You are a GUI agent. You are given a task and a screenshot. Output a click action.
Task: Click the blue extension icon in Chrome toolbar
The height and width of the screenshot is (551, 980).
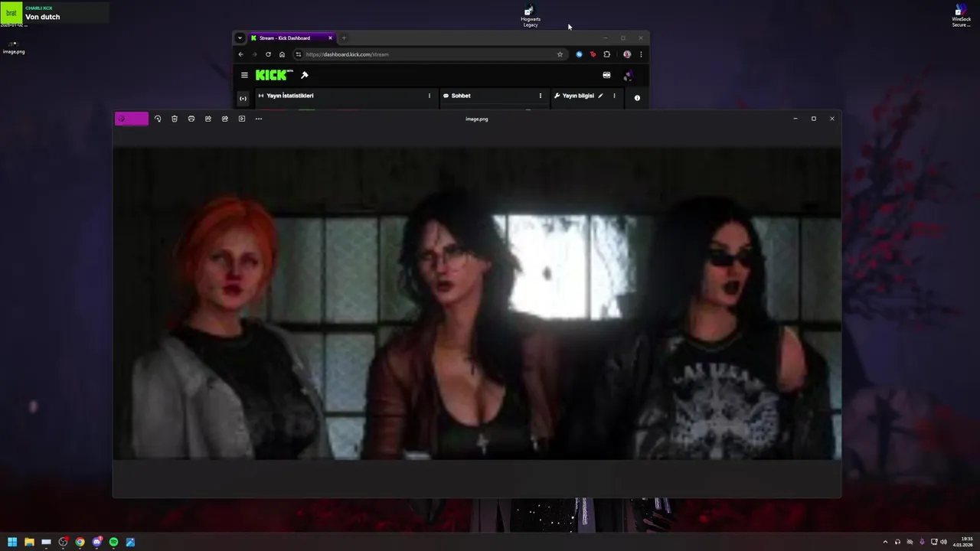point(579,54)
